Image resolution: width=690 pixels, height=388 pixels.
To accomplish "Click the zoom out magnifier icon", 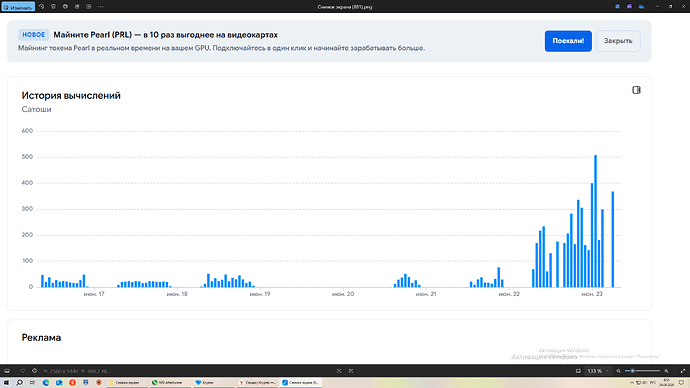I will [x=618, y=371].
